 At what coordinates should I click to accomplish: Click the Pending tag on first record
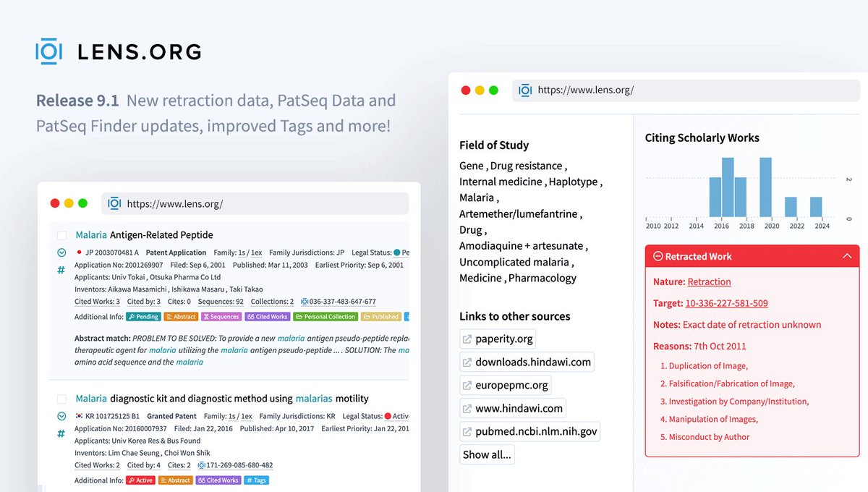pos(142,316)
